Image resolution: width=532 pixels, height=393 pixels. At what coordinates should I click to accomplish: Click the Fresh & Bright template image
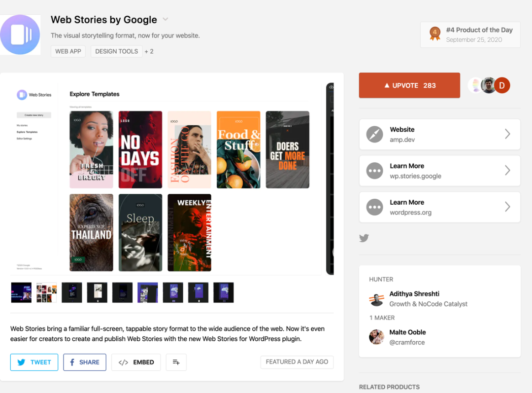coord(91,149)
